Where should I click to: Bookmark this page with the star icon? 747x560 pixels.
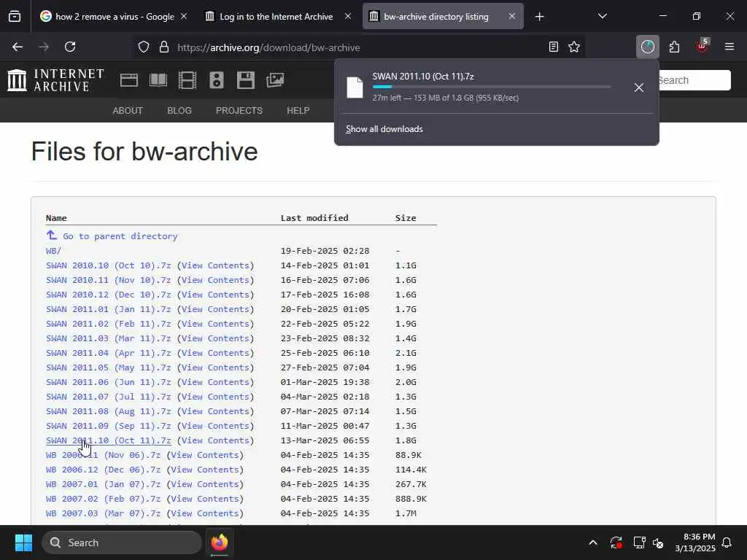click(x=574, y=47)
